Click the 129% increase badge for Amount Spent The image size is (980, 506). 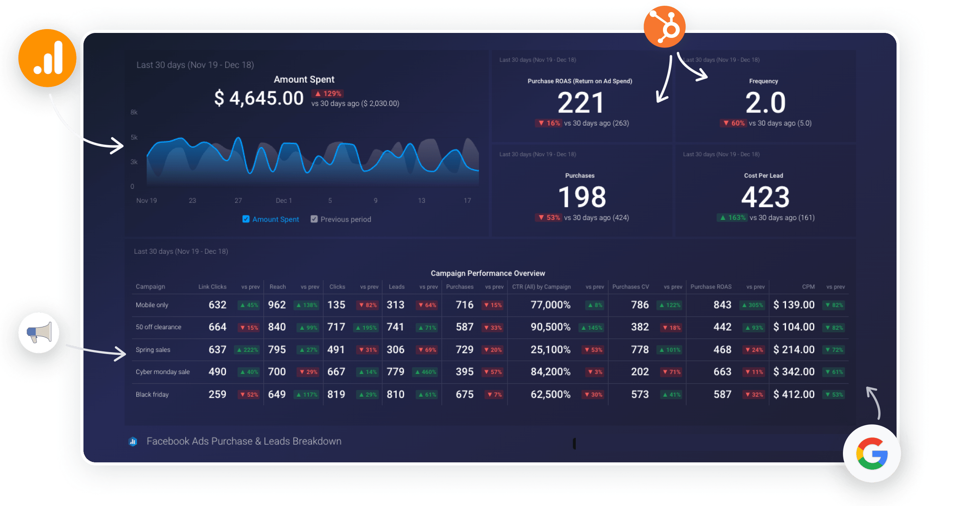coord(328,93)
